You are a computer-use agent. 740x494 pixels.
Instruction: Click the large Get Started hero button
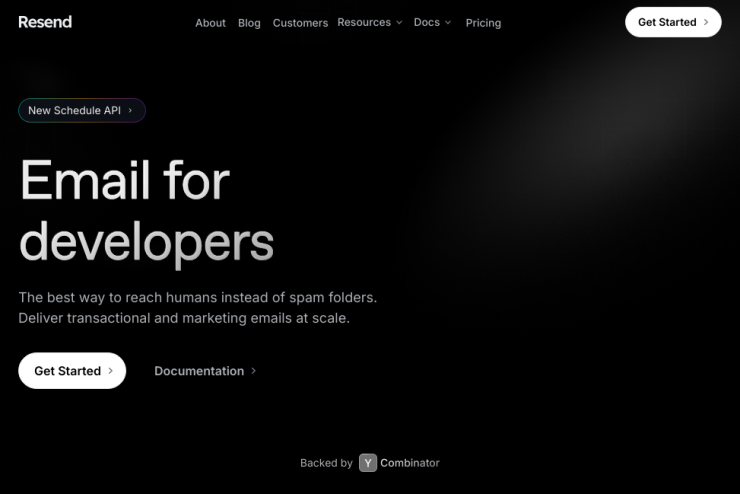point(72,371)
